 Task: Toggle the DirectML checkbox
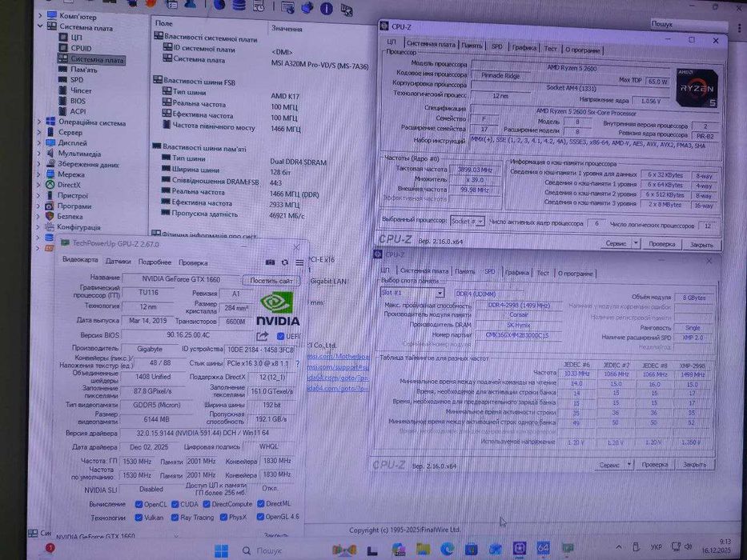coord(260,503)
